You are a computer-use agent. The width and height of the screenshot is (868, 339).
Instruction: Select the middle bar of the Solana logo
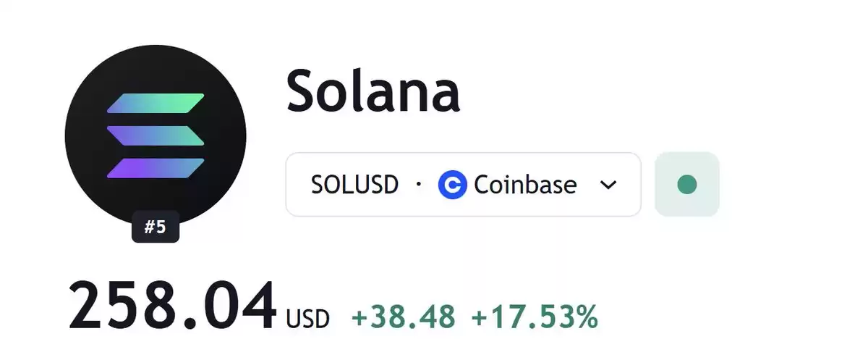156,135
